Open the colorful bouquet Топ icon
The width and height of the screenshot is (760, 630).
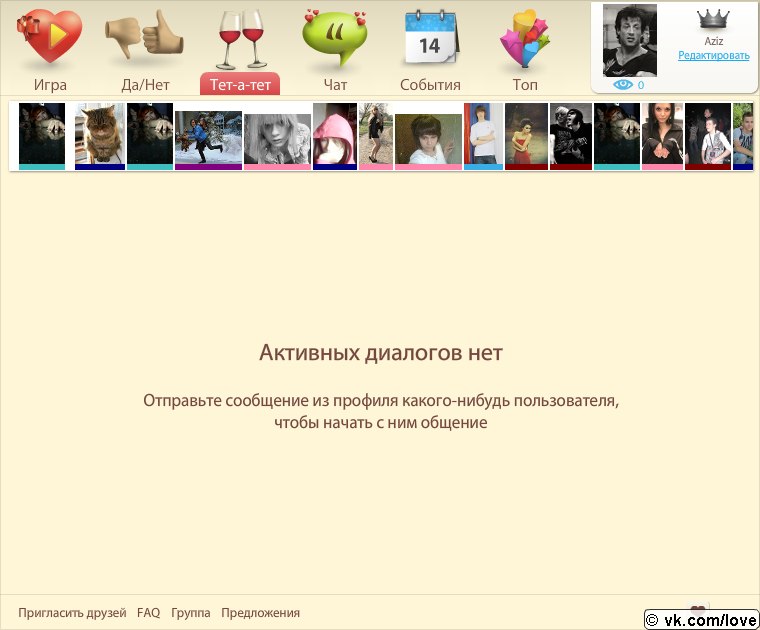[x=525, y=38]
